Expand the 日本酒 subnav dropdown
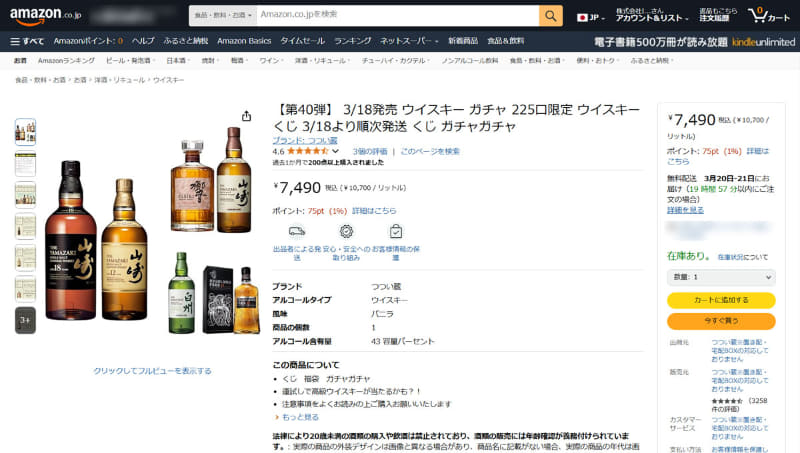The height and width of the screenshot is (453, 800). coord(178,61)
